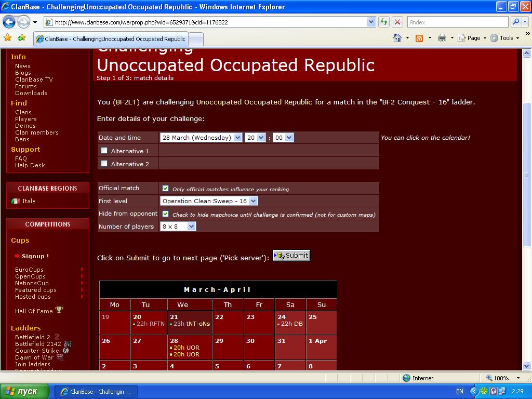The width and height of the screenshot is (532, 399).
Task: Click the address bar URL field
Action: [210, 22]
